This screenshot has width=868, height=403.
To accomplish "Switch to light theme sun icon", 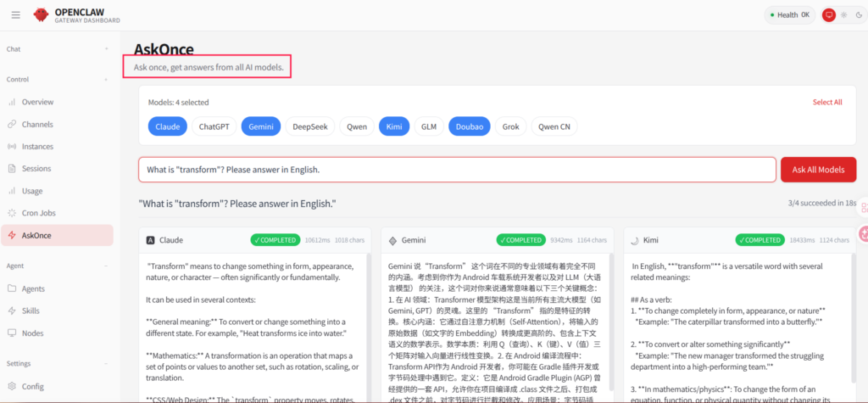I will point(843,15).
